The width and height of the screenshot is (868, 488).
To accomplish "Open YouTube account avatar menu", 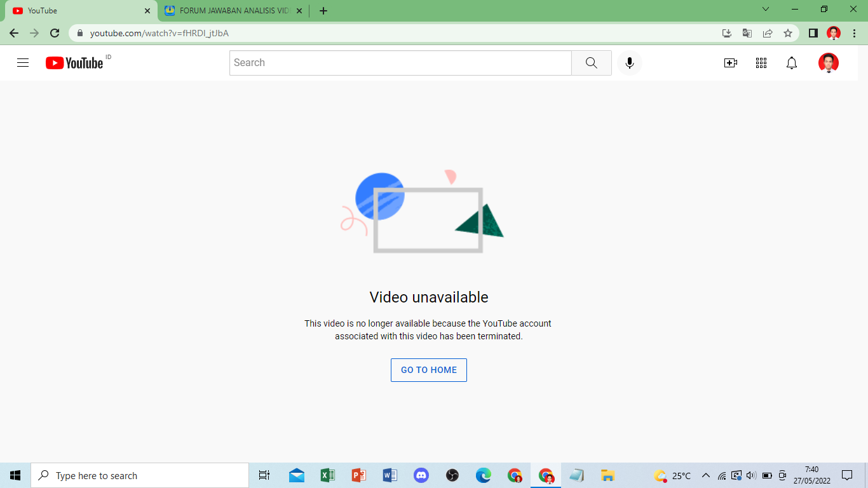I will tap(828, 63).
